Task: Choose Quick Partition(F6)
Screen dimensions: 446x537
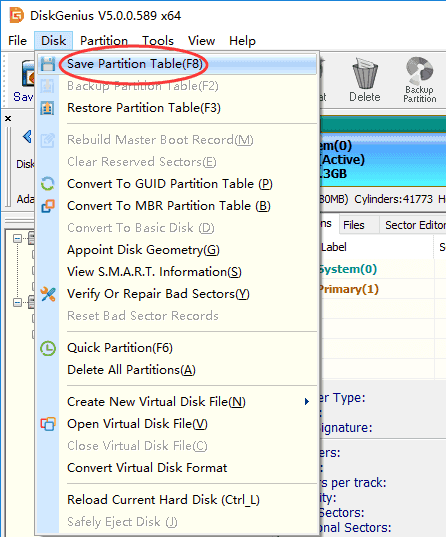Action: tap(177, 348)
